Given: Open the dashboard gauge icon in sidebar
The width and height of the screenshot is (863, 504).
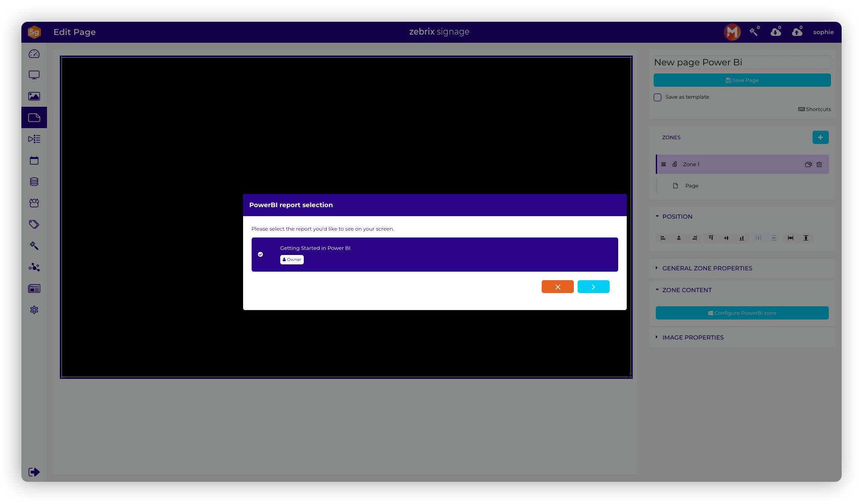Looking at the screenshot, I should click(34, 54).
